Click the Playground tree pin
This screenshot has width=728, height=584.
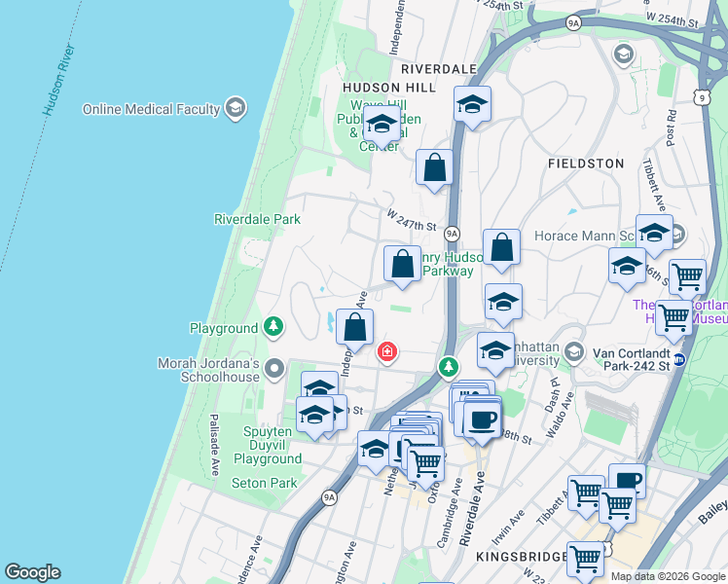point(273,327)
